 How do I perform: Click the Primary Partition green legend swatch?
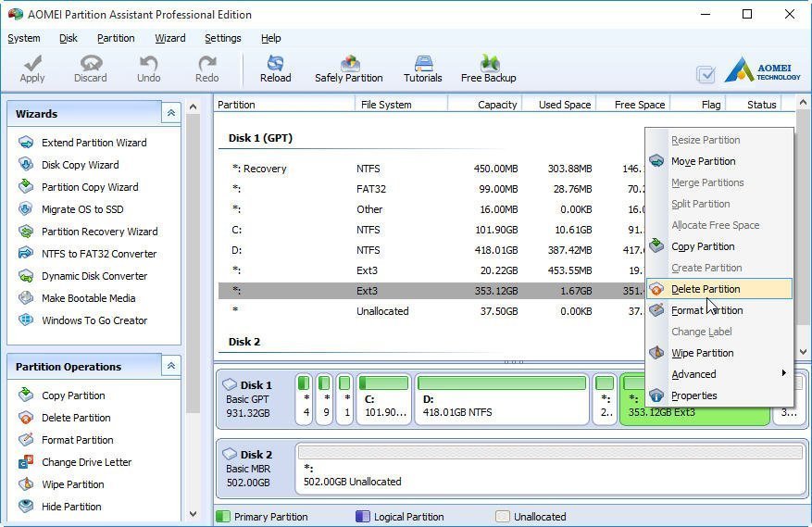[223, 516]
